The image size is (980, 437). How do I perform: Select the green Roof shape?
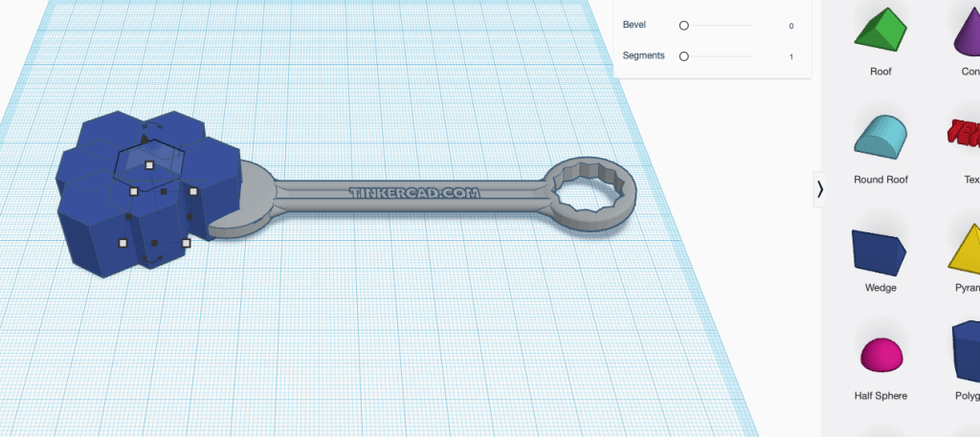[880, 30]
